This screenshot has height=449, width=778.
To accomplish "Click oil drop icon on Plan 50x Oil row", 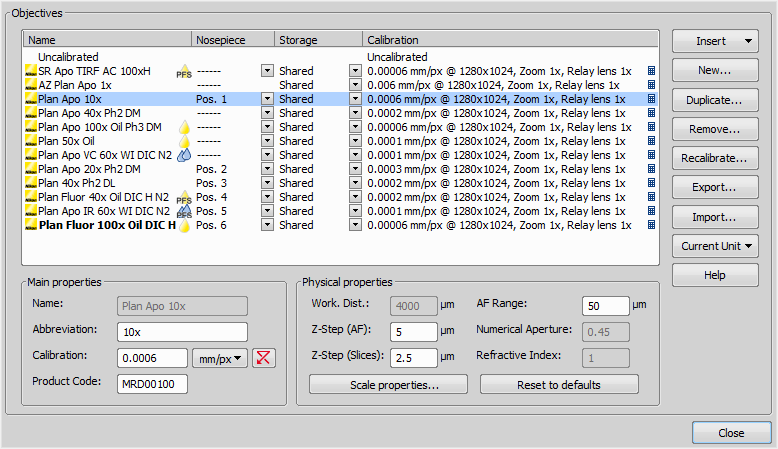I will coord(183,142).
